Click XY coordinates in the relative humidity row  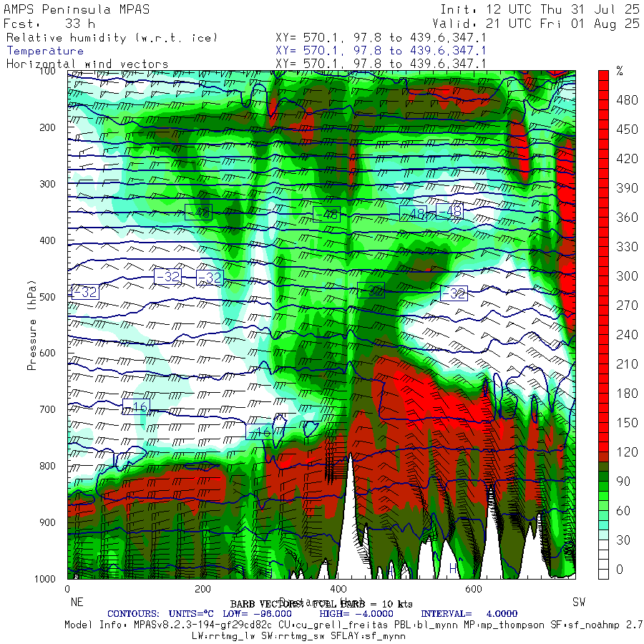(381, 38)
